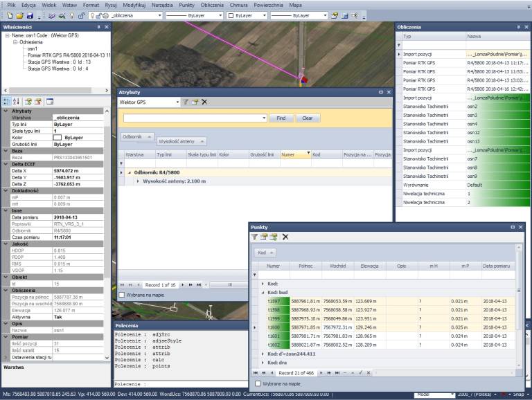This screenshot has height=400, width=532.
Task: Click the layers manager icon in toolbar
Action: (x=53, y=15)
